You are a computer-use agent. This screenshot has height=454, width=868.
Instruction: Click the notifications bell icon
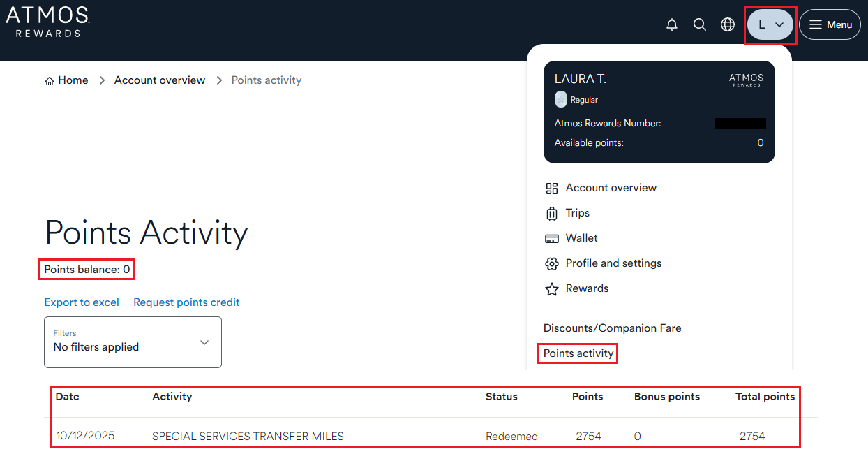672,24
